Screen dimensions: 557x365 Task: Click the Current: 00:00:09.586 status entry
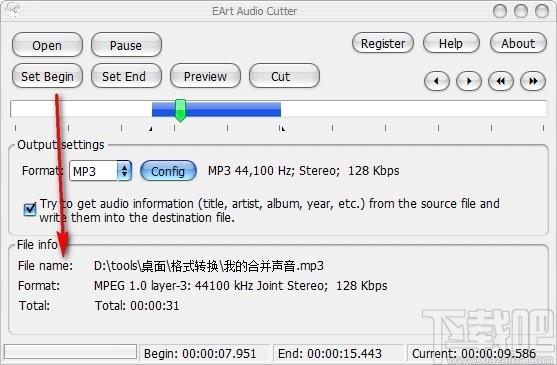(x=474, y=353)
